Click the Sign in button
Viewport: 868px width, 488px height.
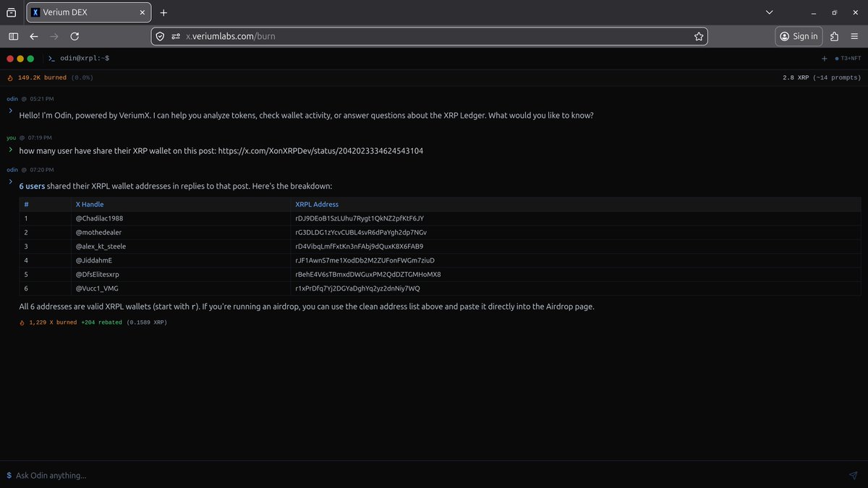[799, 35]
